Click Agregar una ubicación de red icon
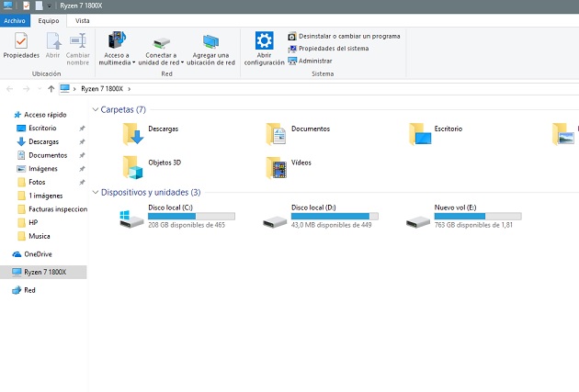Screen dimensions: 579x392 (210, 41)
